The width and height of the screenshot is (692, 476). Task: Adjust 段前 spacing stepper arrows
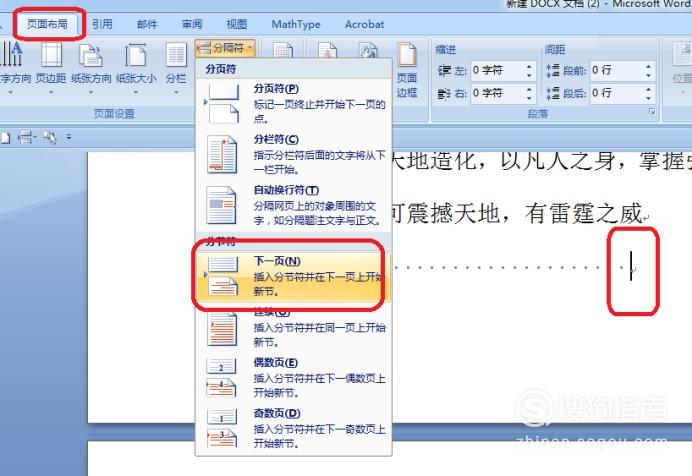pyautogui.click(x=648, y=70)
